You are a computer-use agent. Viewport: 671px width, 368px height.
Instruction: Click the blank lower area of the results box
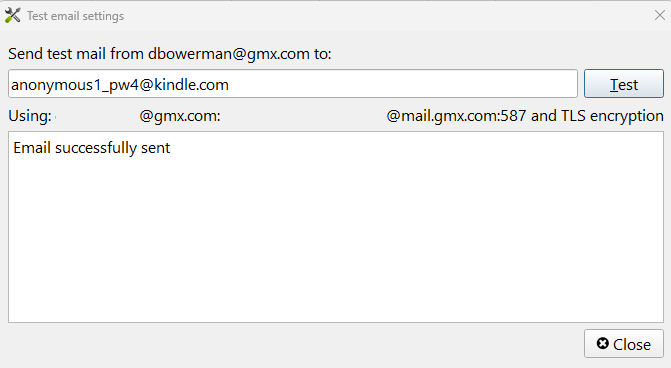336,257
